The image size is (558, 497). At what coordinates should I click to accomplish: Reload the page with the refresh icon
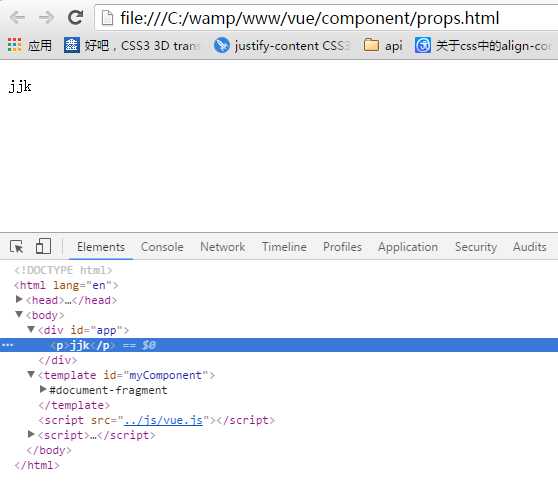(x=75, y=17)
